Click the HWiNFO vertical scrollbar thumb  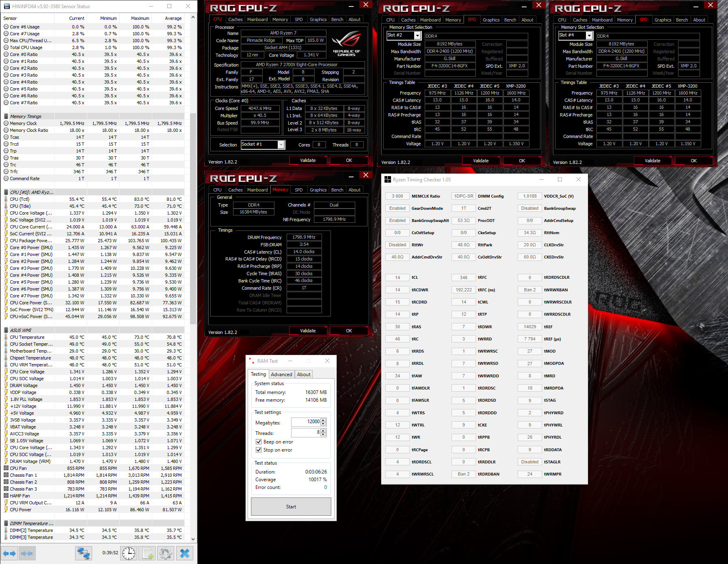coord(193,219)
